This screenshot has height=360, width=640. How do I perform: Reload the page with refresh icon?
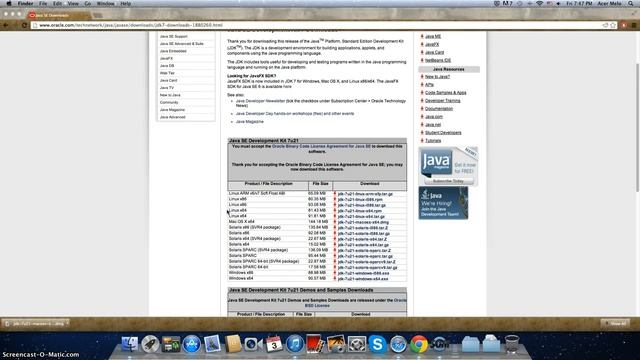pyautogui.click(x=24, y=25)
